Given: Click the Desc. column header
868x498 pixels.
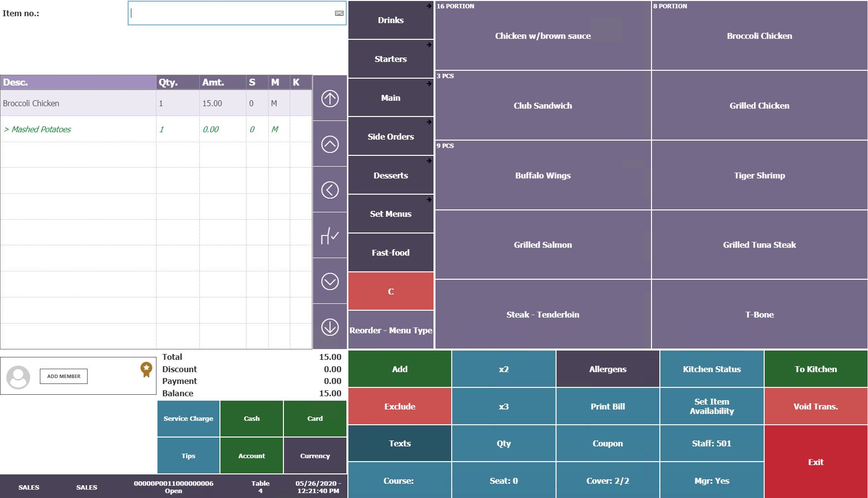Looking at the screenshot, I should coord(78,82).
